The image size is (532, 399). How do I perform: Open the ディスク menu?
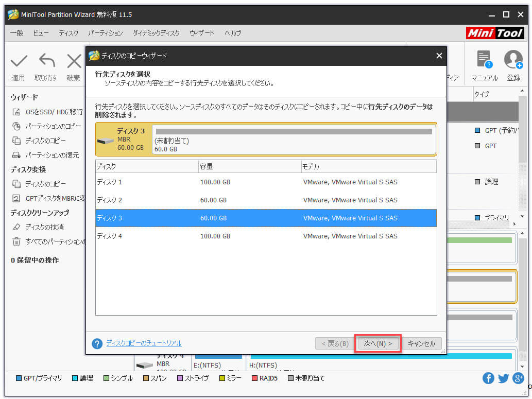tap(68, 33)
